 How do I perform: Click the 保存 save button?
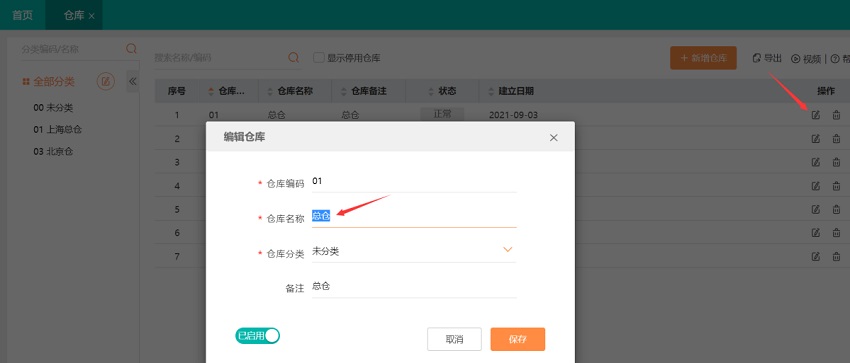518,339
